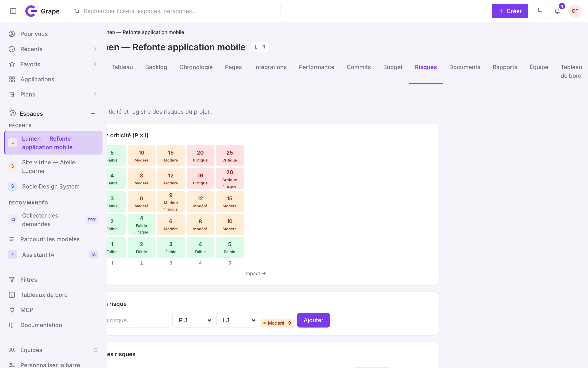Switch to the Backlog tab
The width and height of the screenshot is (588, 368).
(x=156, y=67)
